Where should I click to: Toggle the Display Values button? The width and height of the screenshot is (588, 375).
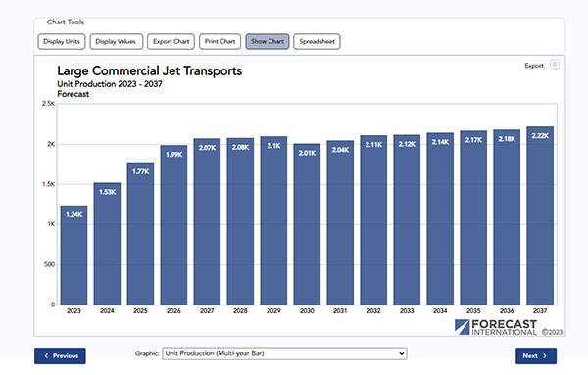[117, 41]
